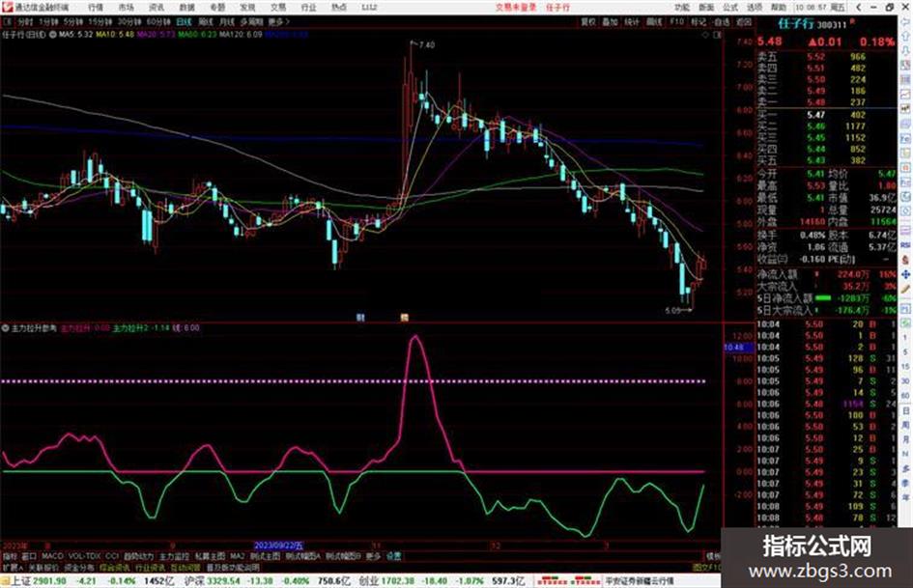Switch to the 30分钟 period tab
This screenshot has height=588, width=913.
(x=129, y=21)
